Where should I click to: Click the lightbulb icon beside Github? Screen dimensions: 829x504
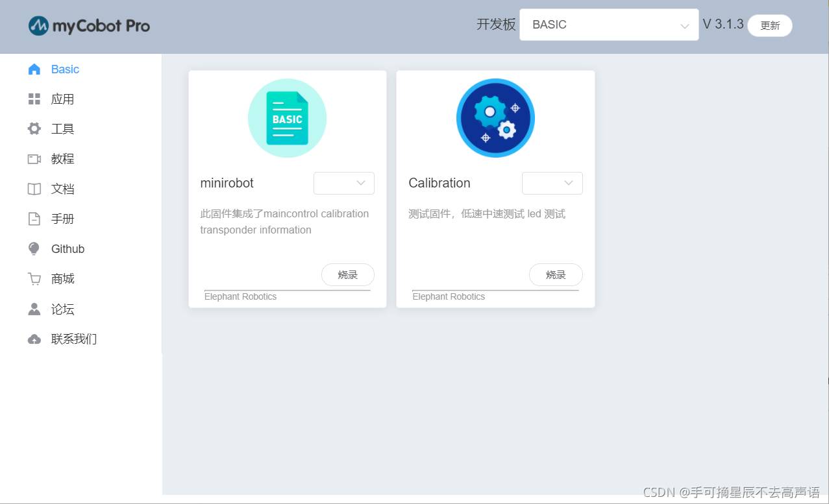coord(34,249)
